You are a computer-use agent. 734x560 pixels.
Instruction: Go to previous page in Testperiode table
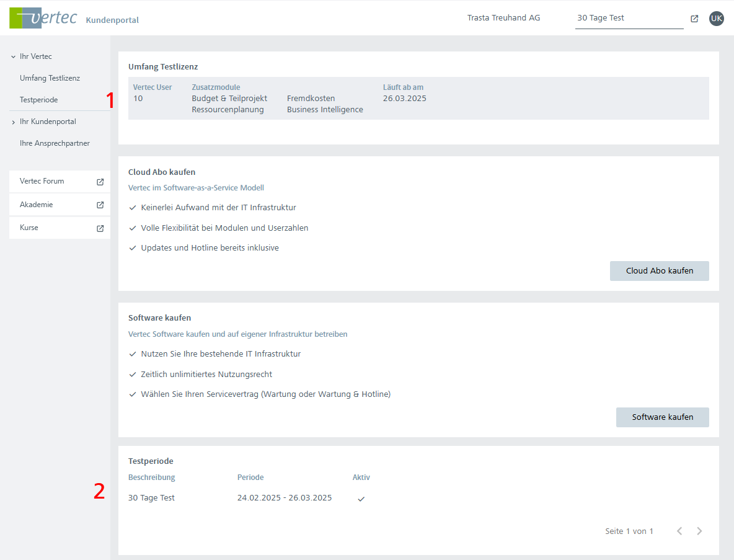pyautogui.click(x=679, y=531)
